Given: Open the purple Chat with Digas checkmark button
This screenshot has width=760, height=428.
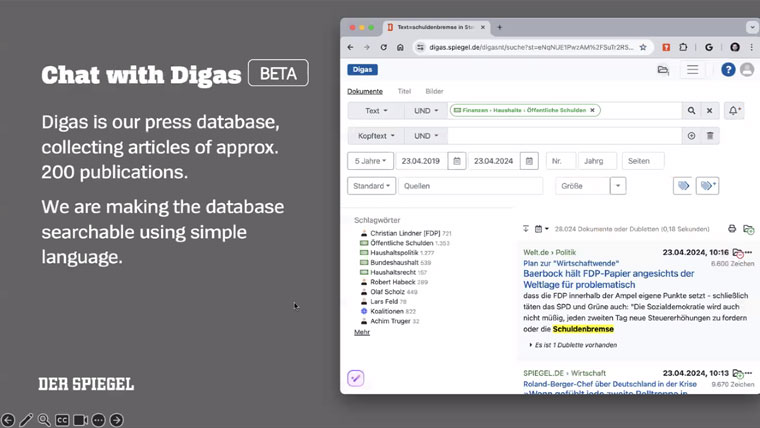Looking at the screenshot, I should tap(356, 378).
